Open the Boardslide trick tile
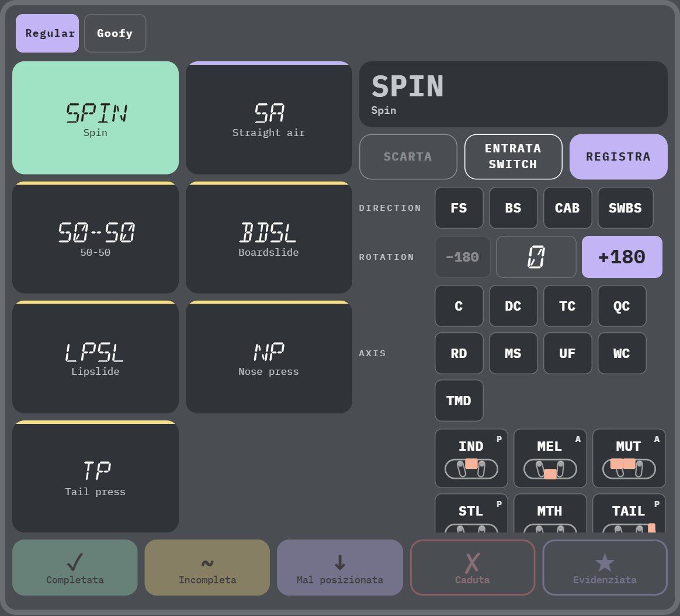This screenshot has width=680, height=616. tap(269, 238)
